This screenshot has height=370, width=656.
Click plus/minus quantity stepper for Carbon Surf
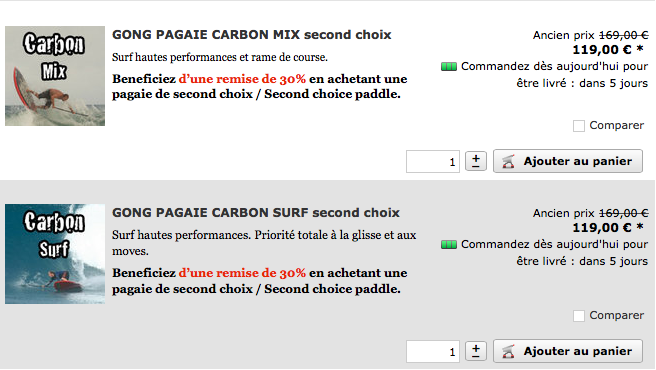coord(476,351)
